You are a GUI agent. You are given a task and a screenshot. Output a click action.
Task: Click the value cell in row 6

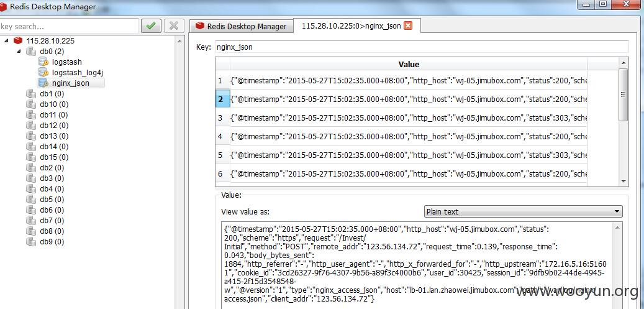(409, 173)
